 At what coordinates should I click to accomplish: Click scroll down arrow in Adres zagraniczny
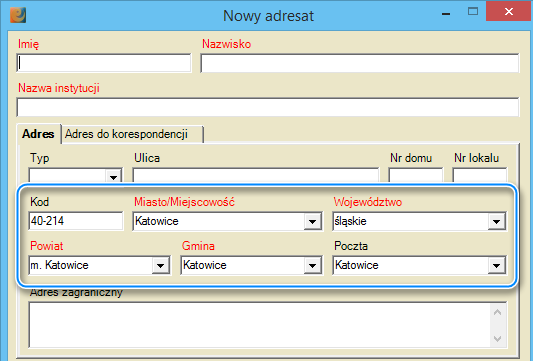(497, 339)
